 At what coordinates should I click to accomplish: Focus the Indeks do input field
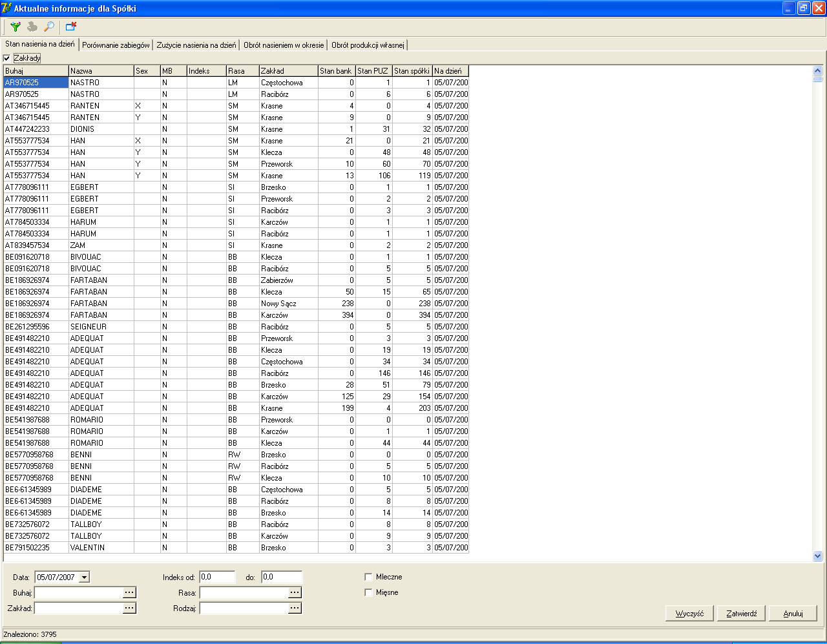[282, 577]
